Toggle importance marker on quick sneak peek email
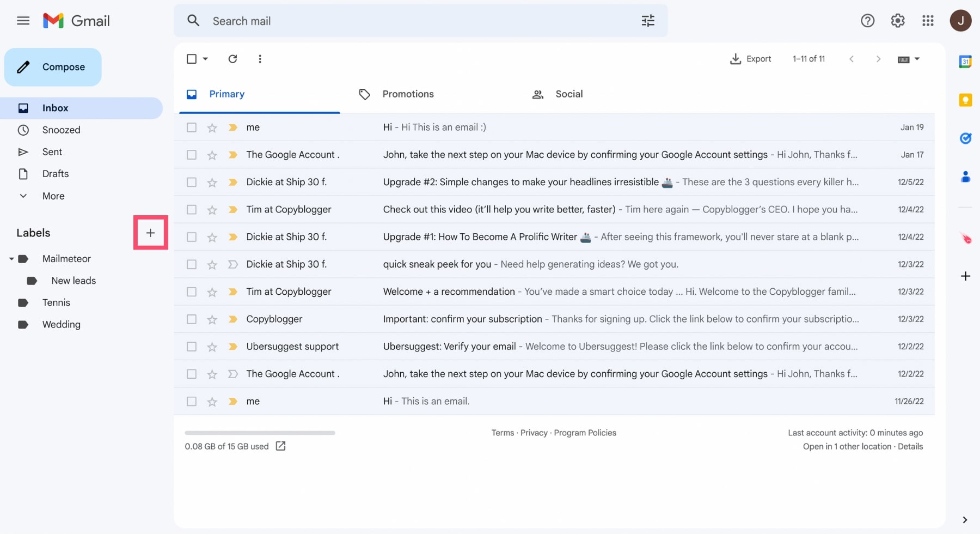The width and height of the screenshot is (980, 534). pyautogui.click(x=232, y=264)
